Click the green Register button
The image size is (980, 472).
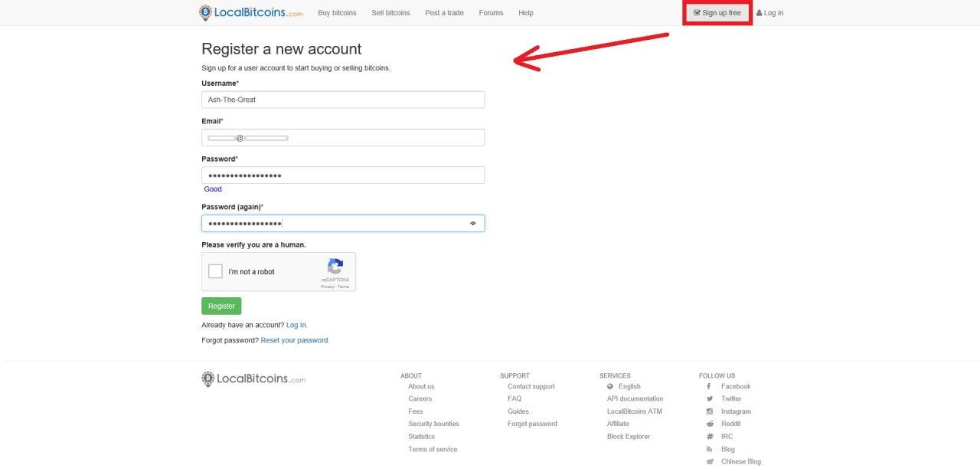[x=221, y=306]
